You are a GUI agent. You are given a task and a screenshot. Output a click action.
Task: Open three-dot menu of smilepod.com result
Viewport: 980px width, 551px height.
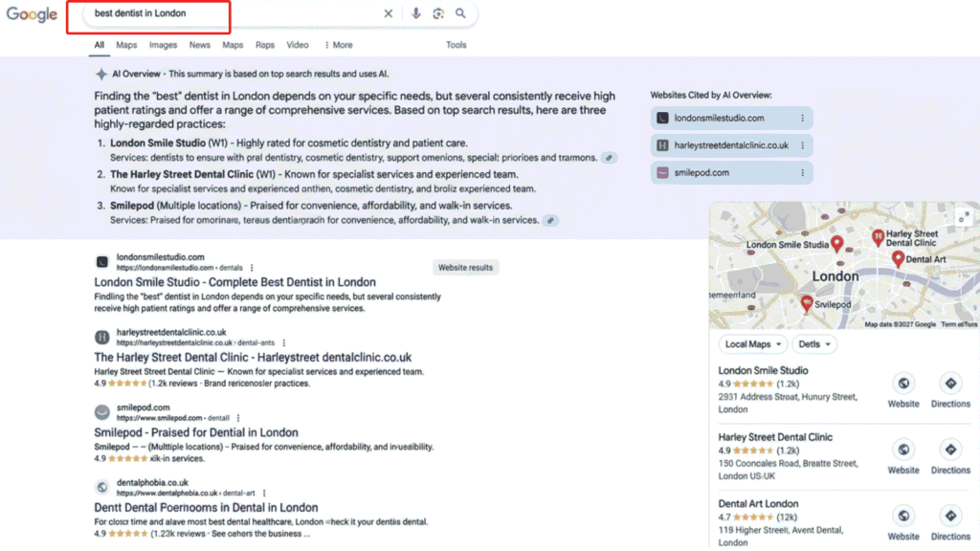[238, 418]
